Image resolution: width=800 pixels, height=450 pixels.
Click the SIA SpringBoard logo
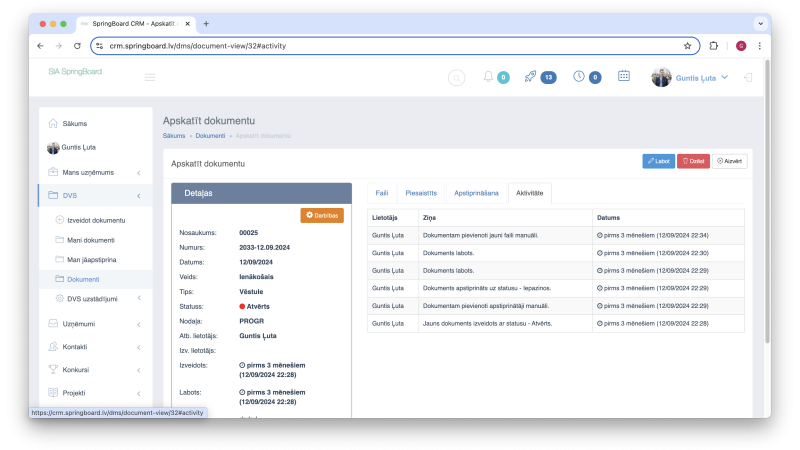pyautogui.click(x=75, y=72)
